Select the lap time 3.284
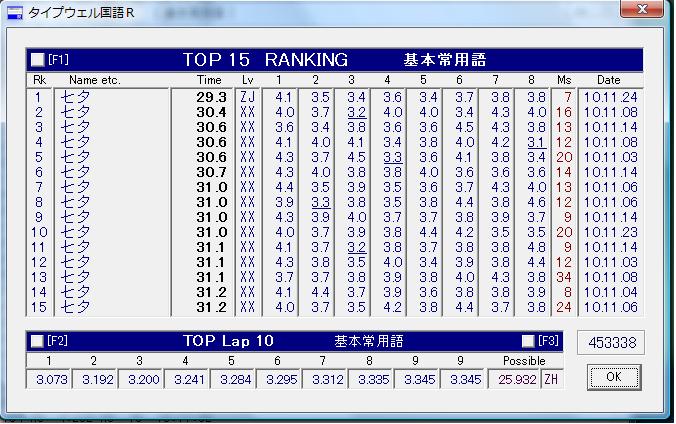Screen dimensions: 676x424 point(235,380)
